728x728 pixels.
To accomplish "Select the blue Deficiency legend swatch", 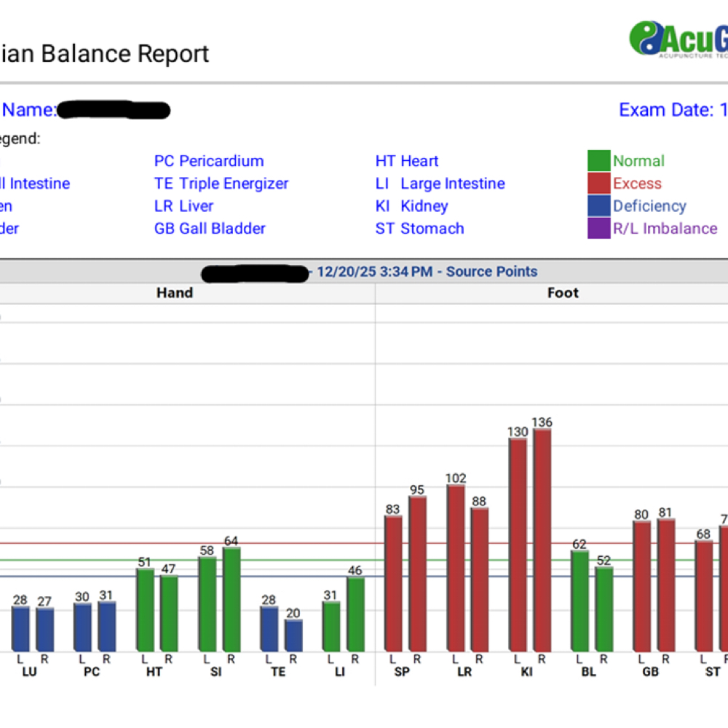I will click(x=598, y=206).
